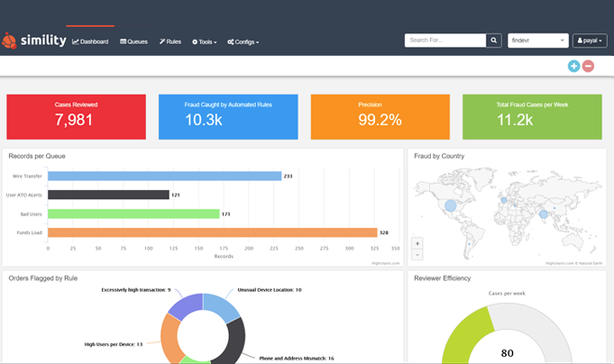The image size is (614, 364).
Task: Click the Highcharts.com credit under Records chart
Action: tap(386, 263)
